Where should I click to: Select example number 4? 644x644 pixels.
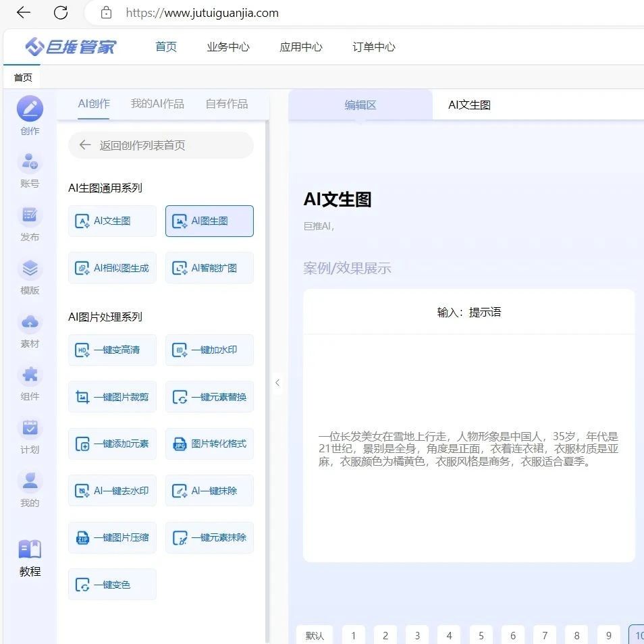coord(449,635)
